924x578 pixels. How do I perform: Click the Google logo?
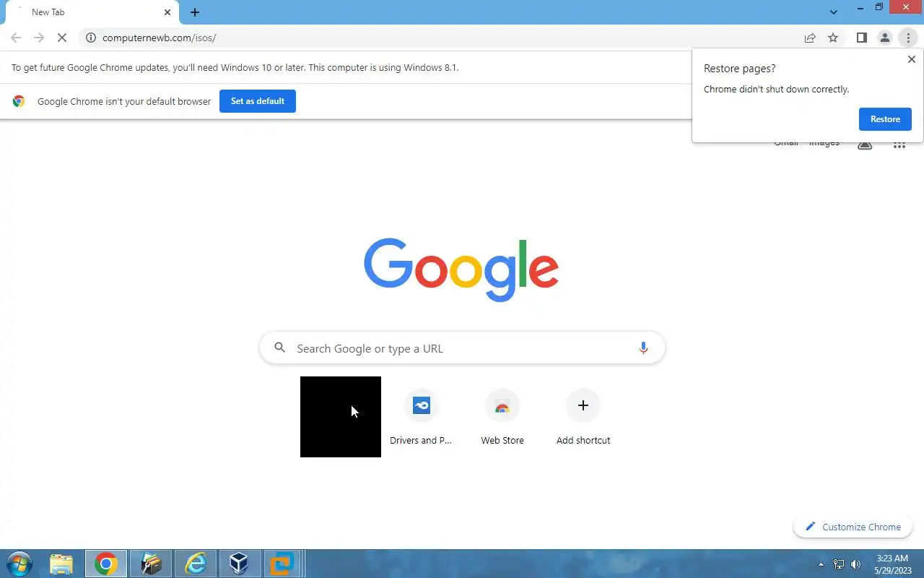pos(461,269)
